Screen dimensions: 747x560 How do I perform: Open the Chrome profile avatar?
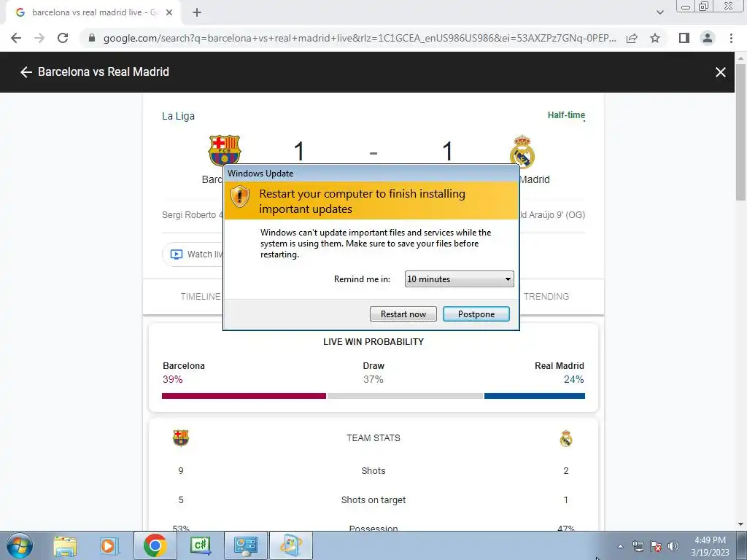[x=708, y=38]
